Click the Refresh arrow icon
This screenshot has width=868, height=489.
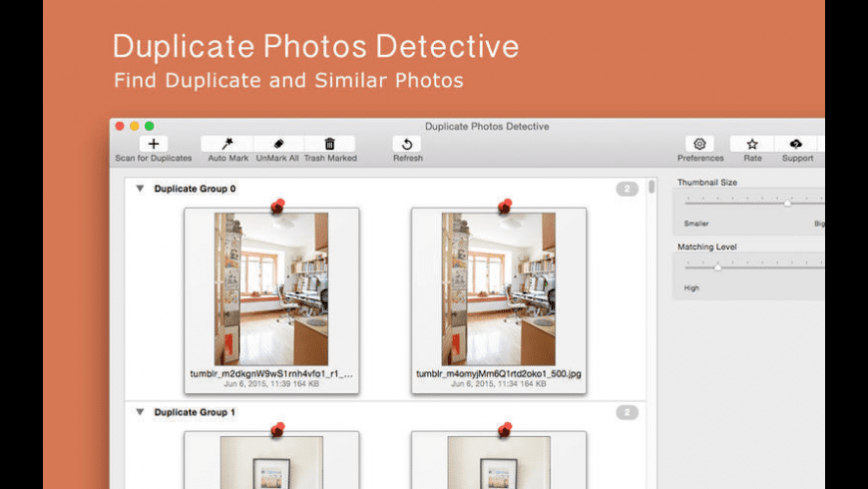[x=407, y=144]
